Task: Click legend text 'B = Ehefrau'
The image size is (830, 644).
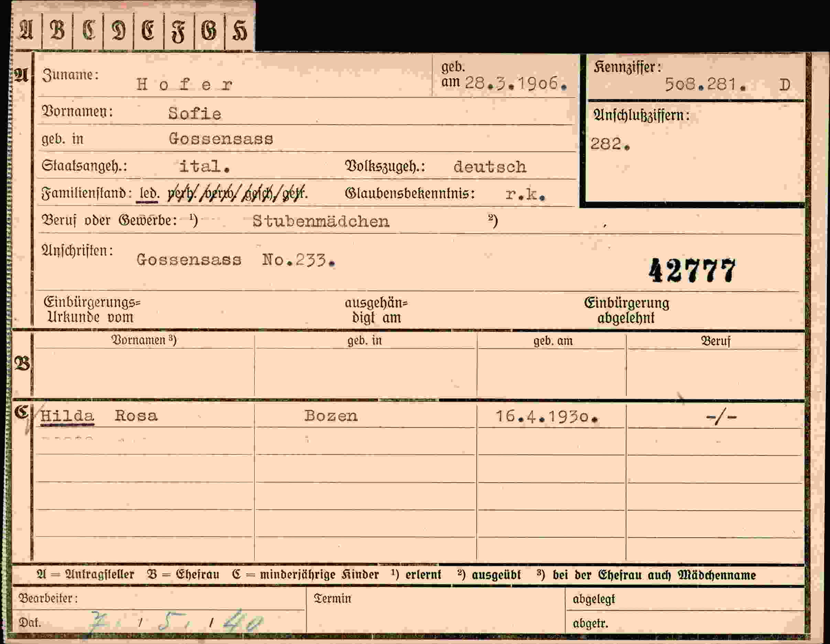Action: pos(183,574)
